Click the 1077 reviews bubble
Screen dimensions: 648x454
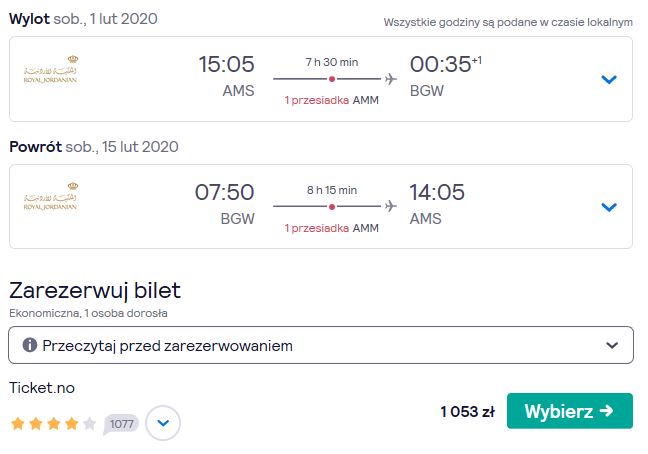121,424
